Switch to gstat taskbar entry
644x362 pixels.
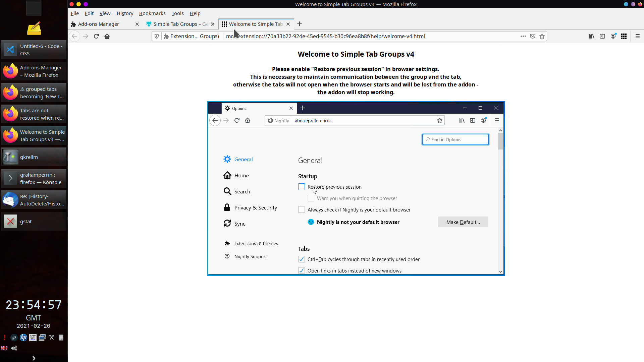coord(34,221)
